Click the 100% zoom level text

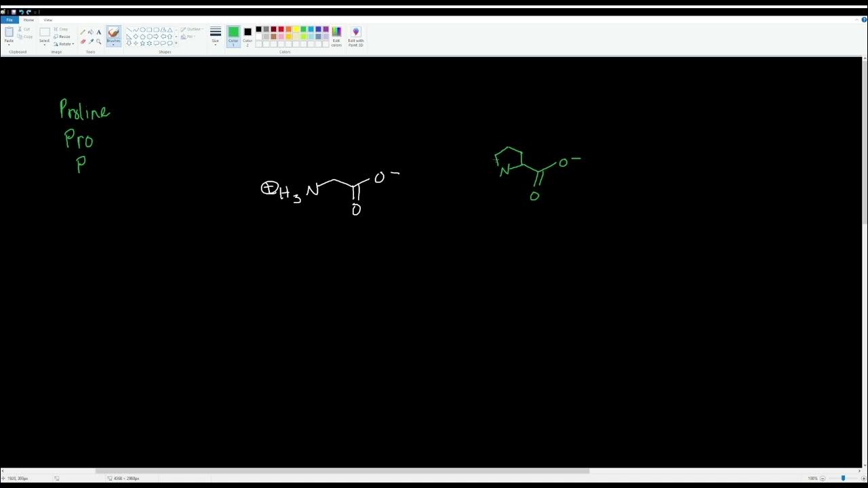pos(812,479)
